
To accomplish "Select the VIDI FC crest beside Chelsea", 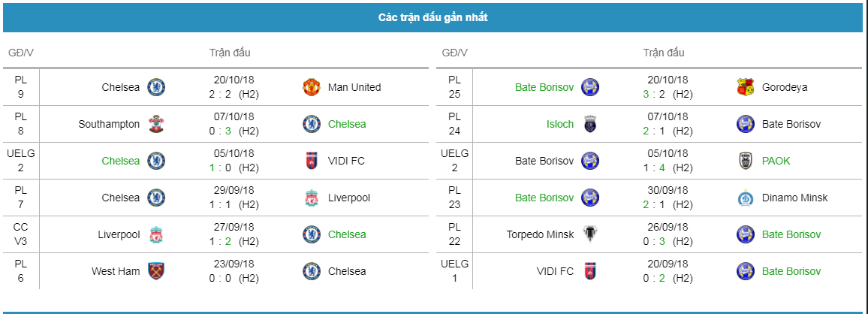I will coord(312,161).
